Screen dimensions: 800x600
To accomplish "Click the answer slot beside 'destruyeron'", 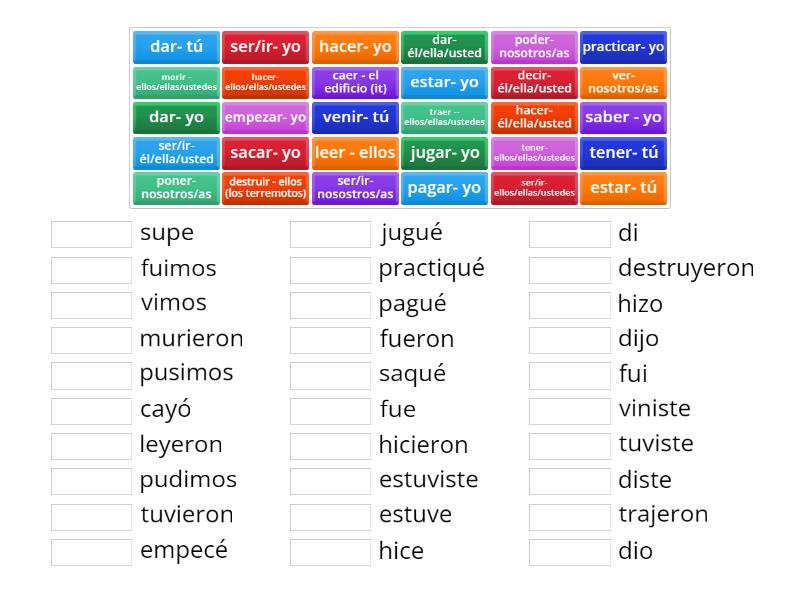I will coord(569,269).
